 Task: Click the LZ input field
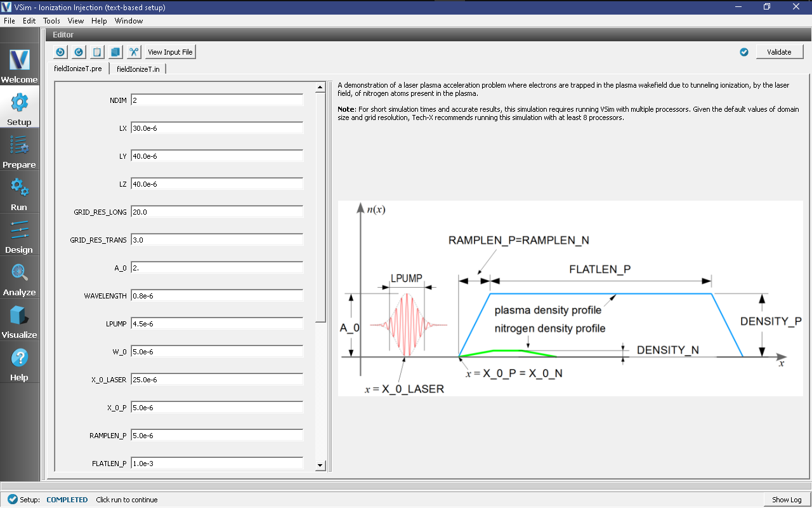point(216,184)
